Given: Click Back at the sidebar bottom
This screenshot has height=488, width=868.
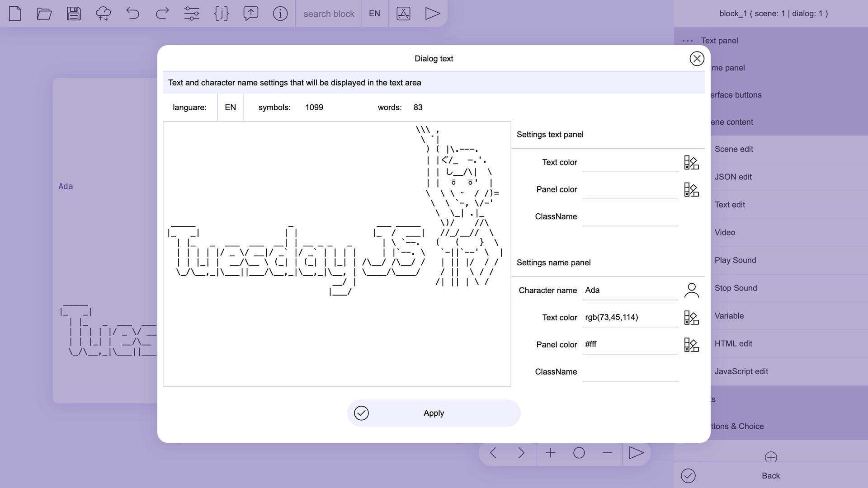Looking at the screenshot, I should click(x=770, y=475).
